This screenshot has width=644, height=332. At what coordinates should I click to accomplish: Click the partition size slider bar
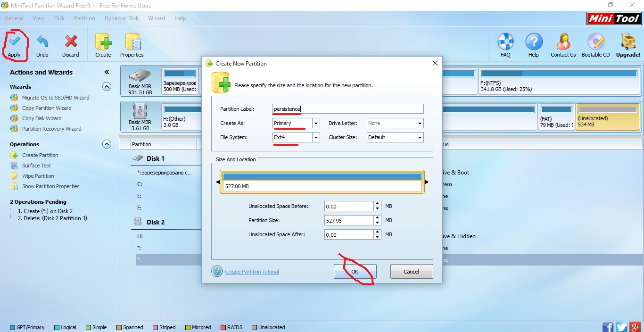tap(322, 176)
